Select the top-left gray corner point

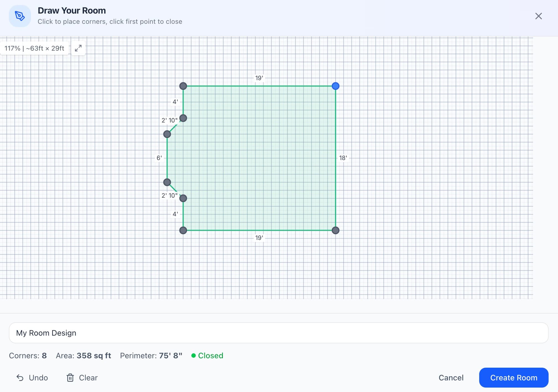(x=183, y=86)
